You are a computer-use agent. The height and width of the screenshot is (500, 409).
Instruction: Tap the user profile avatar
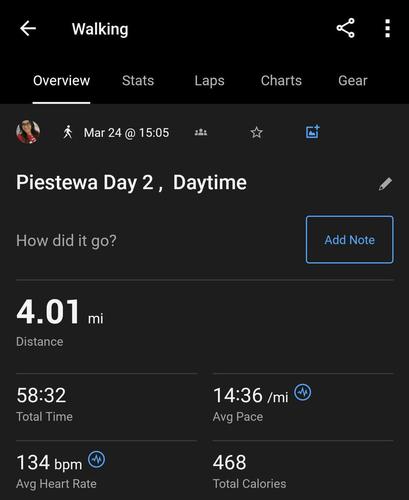coord(28,132)
